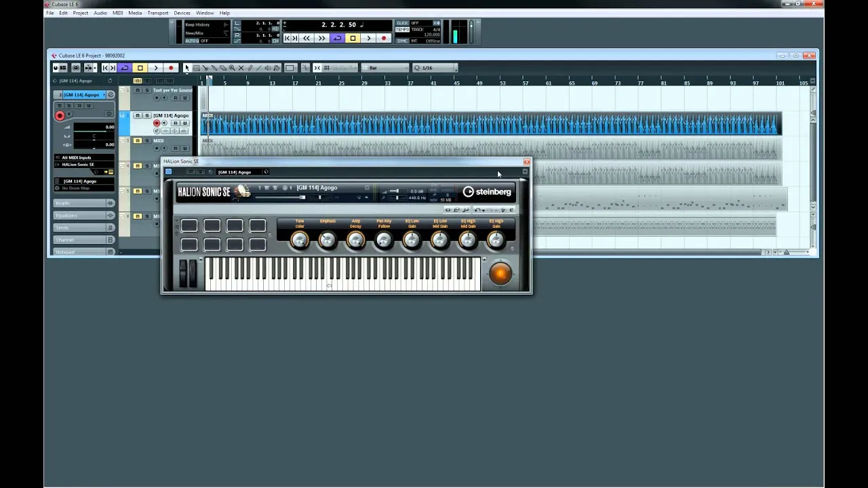Click the blue Agogo MIDI part in timeline
This screenshot has height=488, width=868.
click(x=491, y=123)
